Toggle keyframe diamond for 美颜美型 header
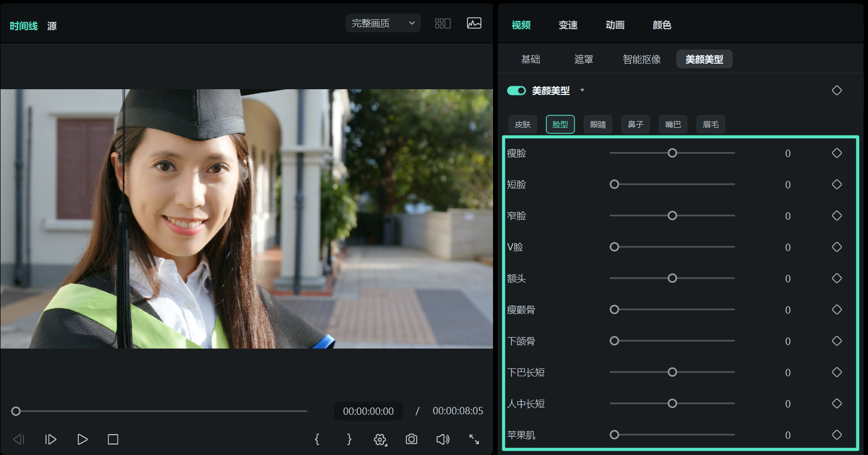 [837, 90]
